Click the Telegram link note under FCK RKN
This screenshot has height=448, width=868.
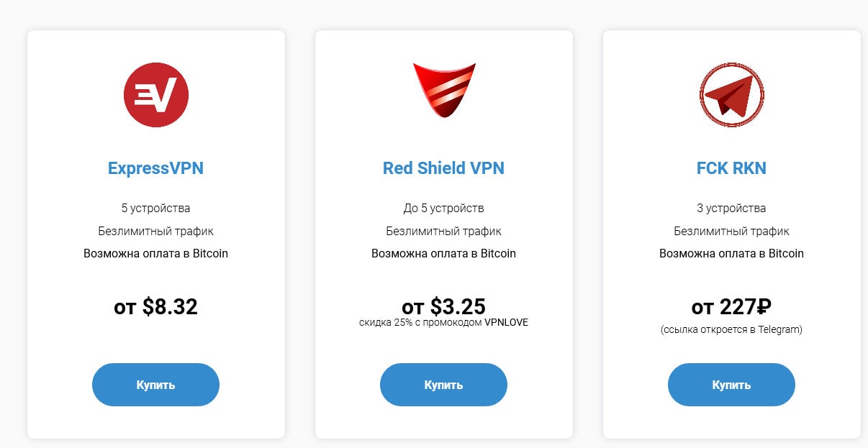(x=731, y=330)
